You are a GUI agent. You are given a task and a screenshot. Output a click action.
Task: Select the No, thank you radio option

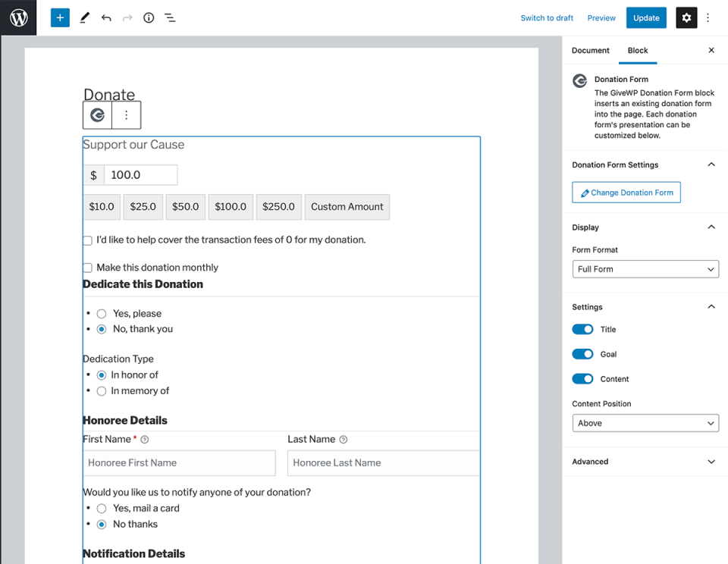point(101,329)
